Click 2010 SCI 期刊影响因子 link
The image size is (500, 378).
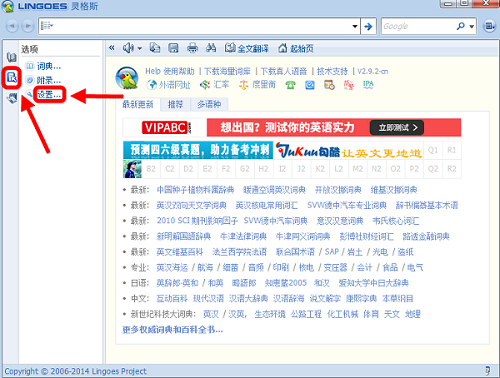197,221
